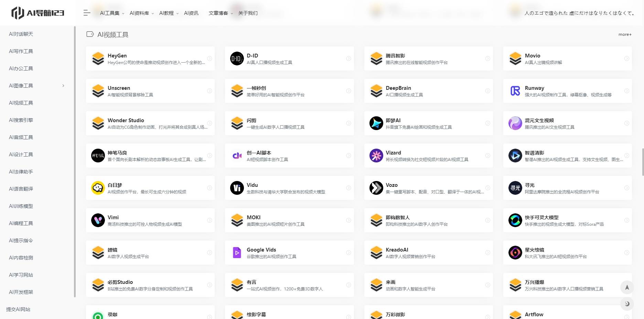
Task: Toggle dark mode moon icon
Action: [x=627, y=304]
